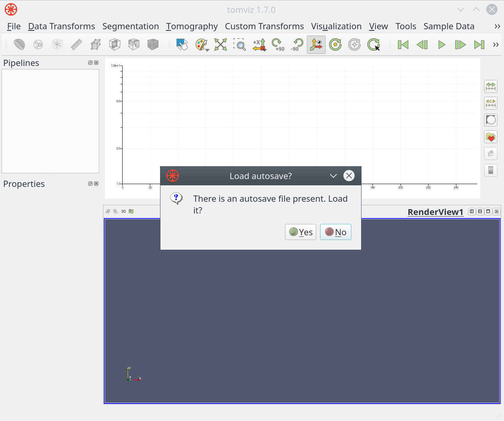Jump to last frame

point(479,44)
